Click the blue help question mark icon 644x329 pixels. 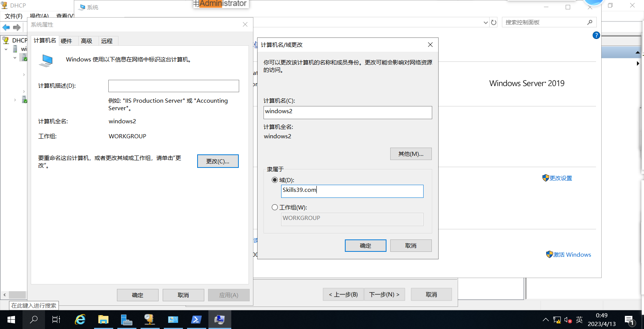(596, 35)
